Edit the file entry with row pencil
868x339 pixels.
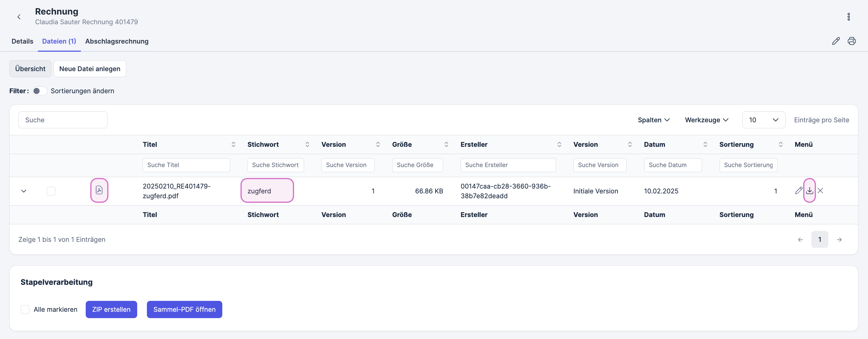(x=798, y=191)
